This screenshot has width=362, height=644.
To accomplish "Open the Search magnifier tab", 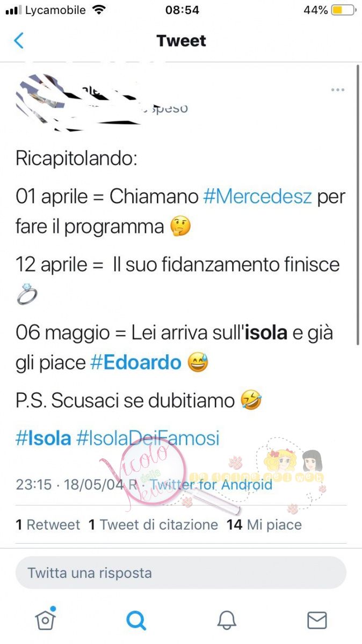I will point(136,620).
